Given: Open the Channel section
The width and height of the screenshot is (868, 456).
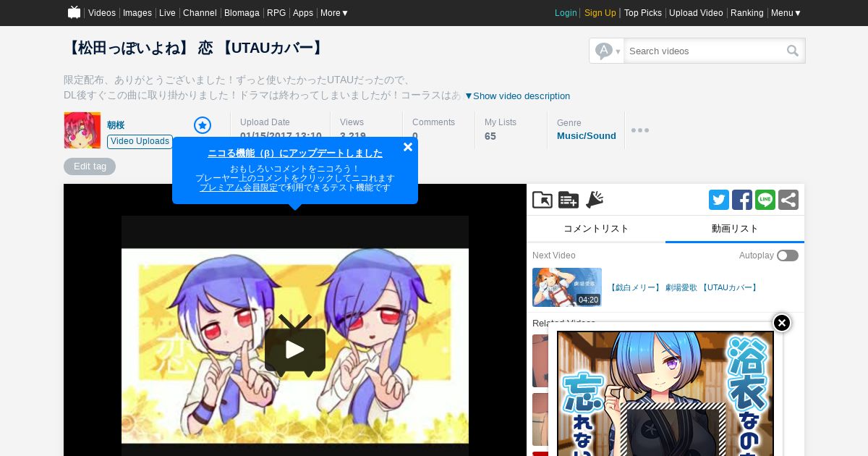Looking at the screenshot, I should click(x=200, y=13).
